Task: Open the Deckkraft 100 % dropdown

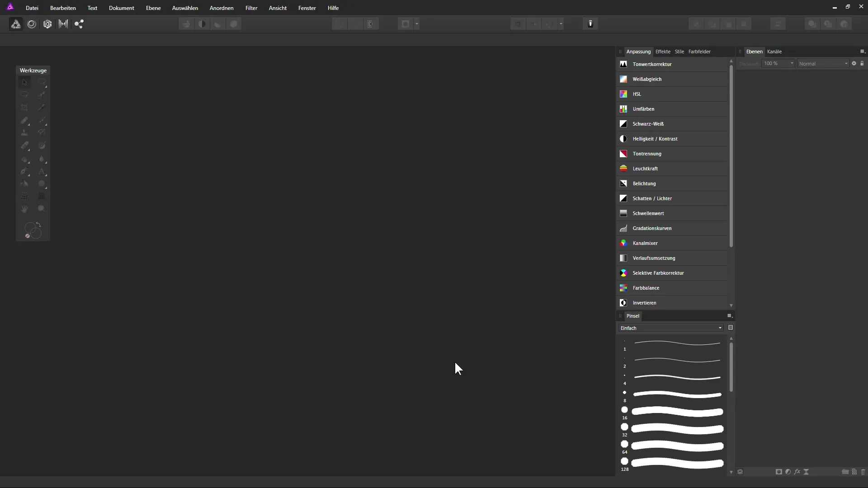Action: click(792, 63)
